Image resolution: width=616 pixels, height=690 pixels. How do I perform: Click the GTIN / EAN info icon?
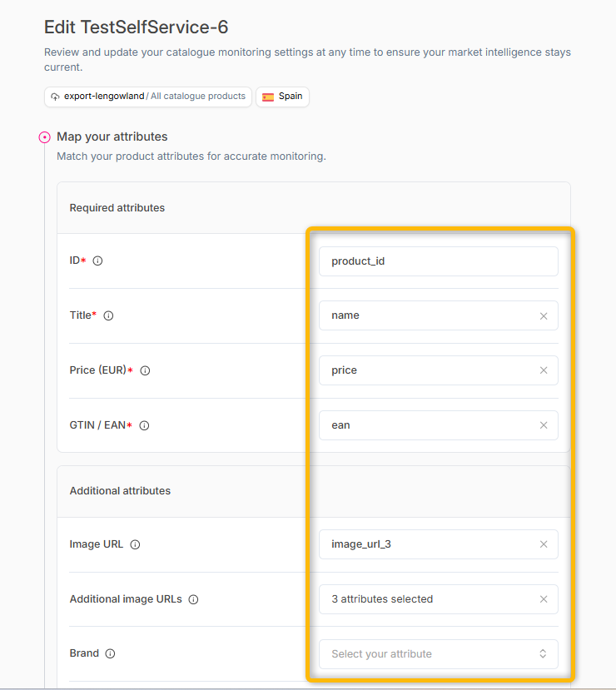pos(144,425)
